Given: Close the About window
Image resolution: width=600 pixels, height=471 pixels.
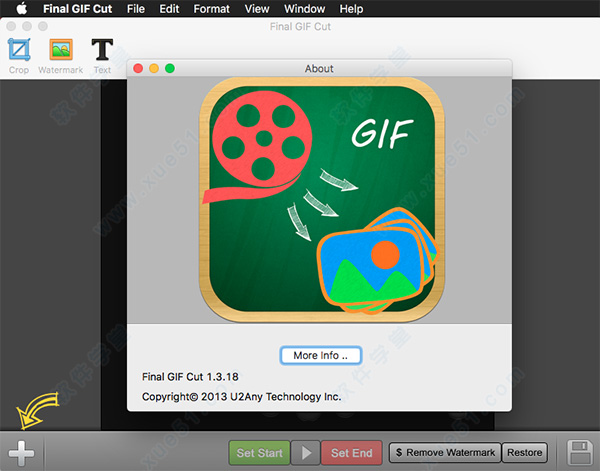Looking at the screenshot, I should pyautogui.click(x=138, y=68).
